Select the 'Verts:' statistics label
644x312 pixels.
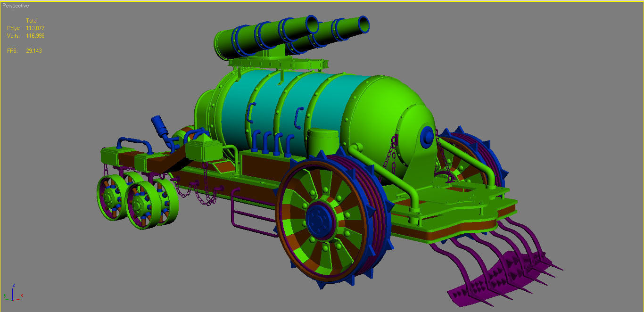[x=14, y=36]
